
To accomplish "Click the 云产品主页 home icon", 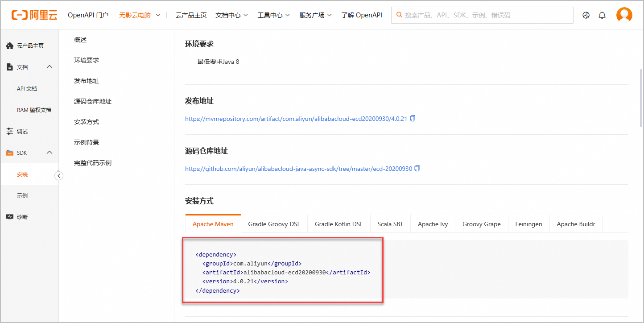I will pos(10,45).
